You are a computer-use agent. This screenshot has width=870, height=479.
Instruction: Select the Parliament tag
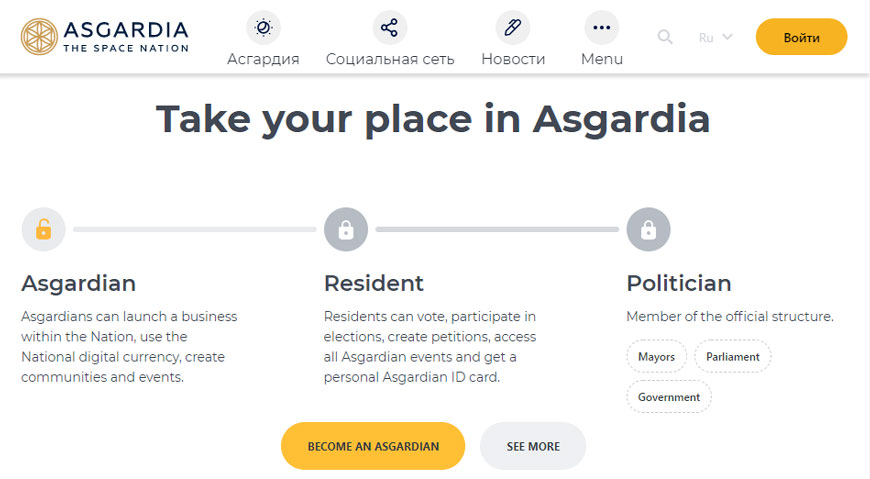point(732,356)
